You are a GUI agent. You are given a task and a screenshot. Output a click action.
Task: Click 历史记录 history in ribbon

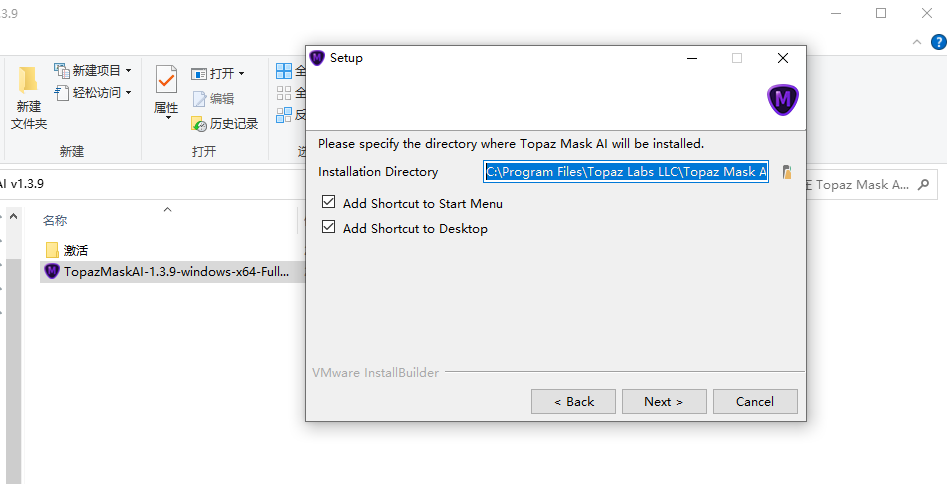[225, 124]
